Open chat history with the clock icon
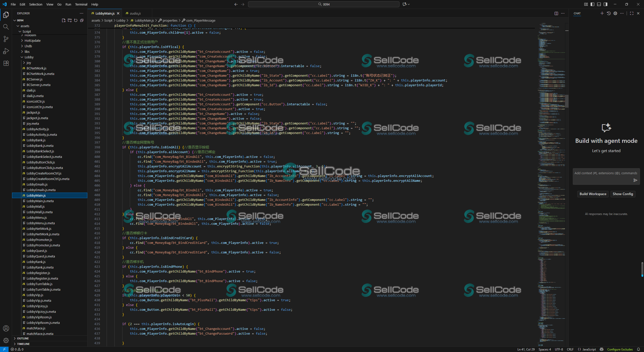 coord(609,13)
